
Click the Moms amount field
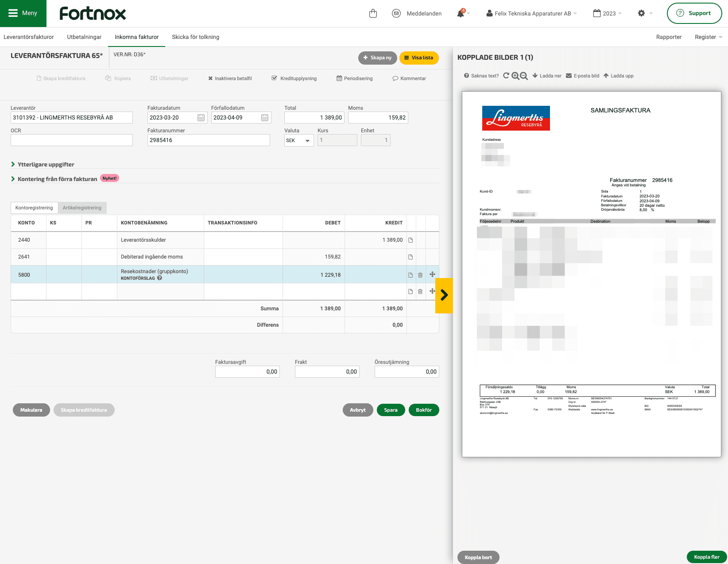coord(378,118)
